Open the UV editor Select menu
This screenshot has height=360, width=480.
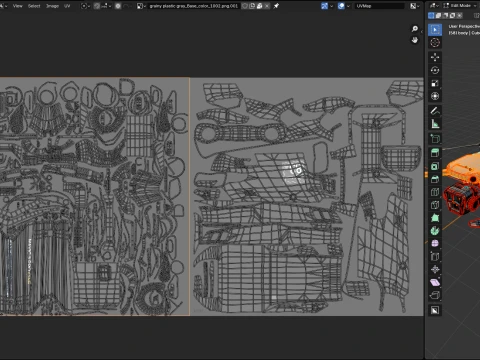34,6
